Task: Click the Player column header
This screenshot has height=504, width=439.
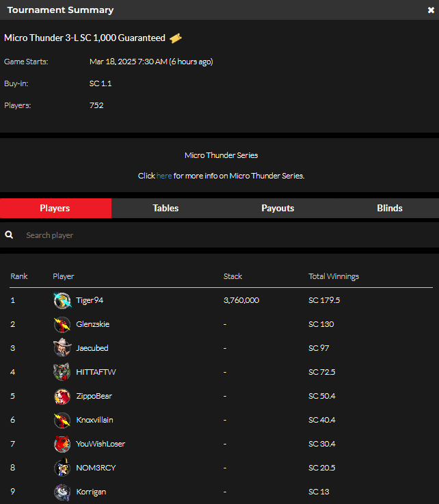Action: coord(64,276)
